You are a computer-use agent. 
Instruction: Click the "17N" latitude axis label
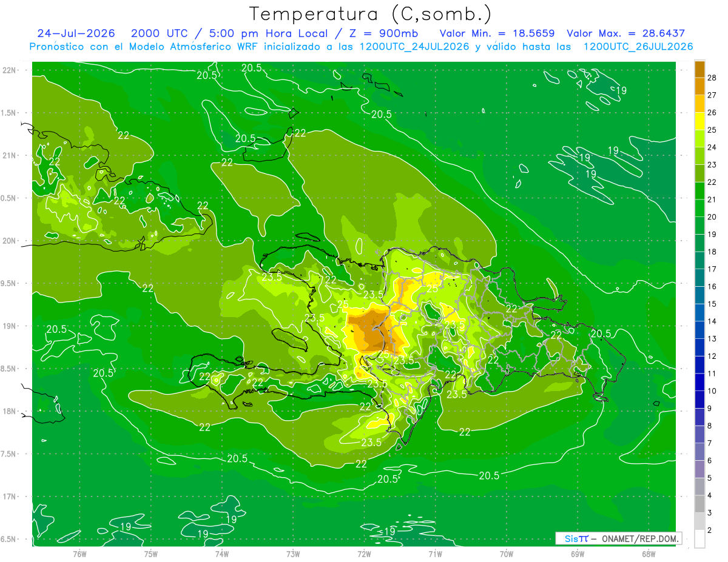(9, 497)
